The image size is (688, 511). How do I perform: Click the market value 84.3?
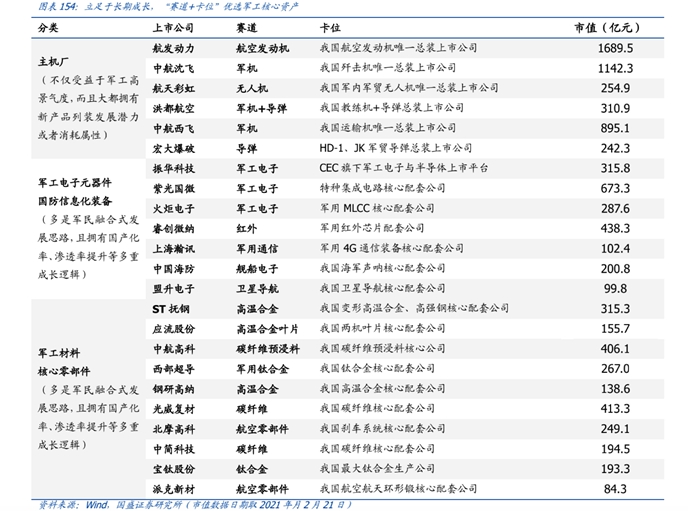615,489
